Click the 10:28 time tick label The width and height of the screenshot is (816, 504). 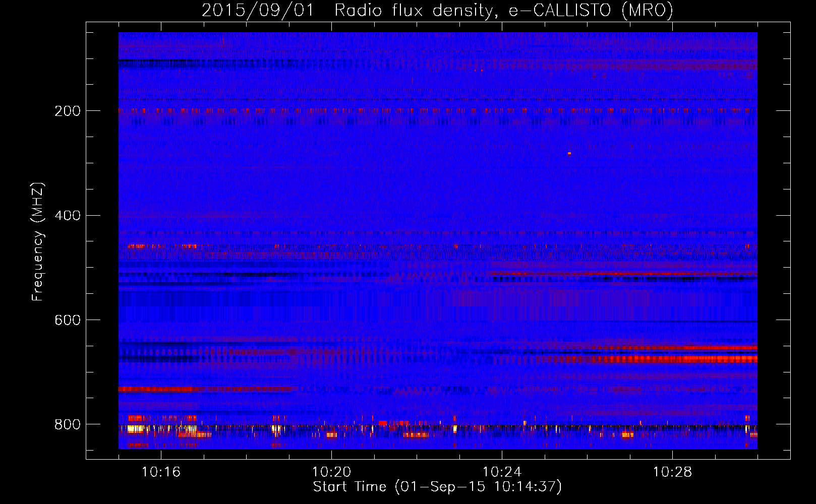[672, 472]
